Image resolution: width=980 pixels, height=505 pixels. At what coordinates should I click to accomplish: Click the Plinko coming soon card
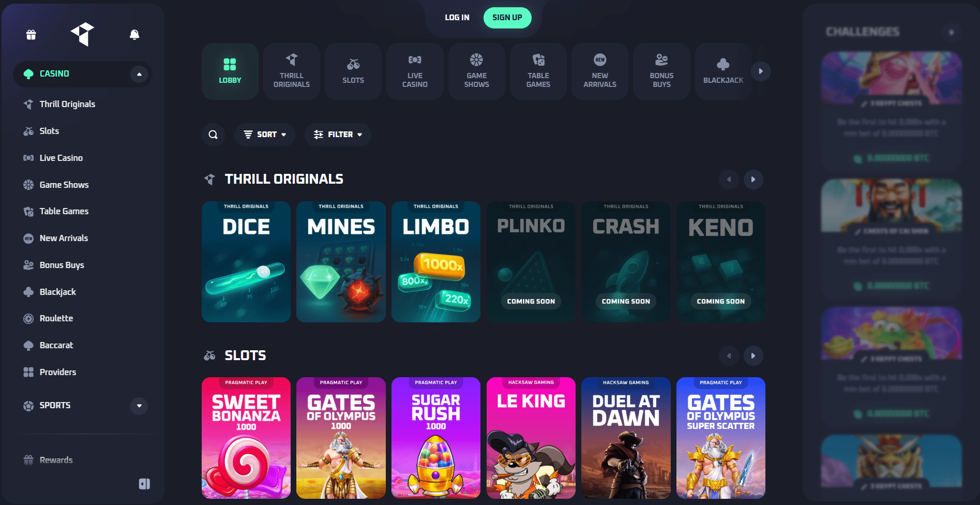(531, 262)
